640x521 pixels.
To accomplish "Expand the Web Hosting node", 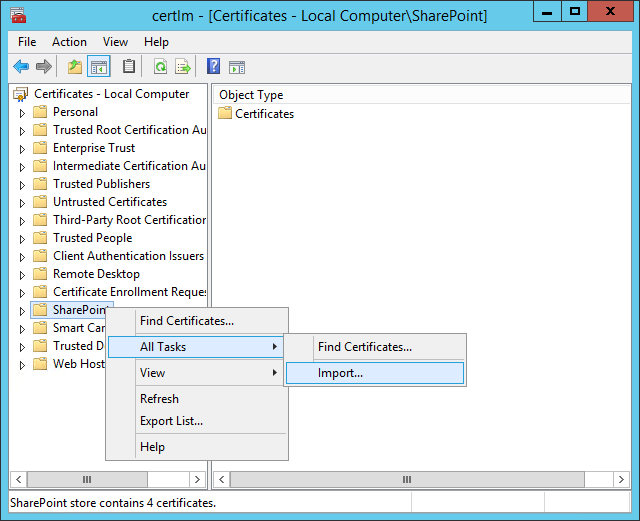I will point(22,365).
